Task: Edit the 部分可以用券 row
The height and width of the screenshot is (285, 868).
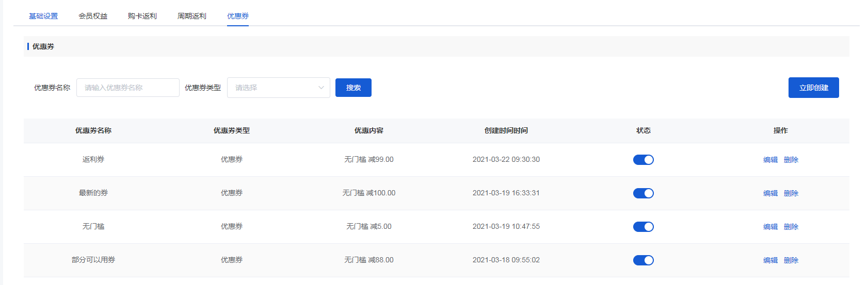Action: (770, 260)
